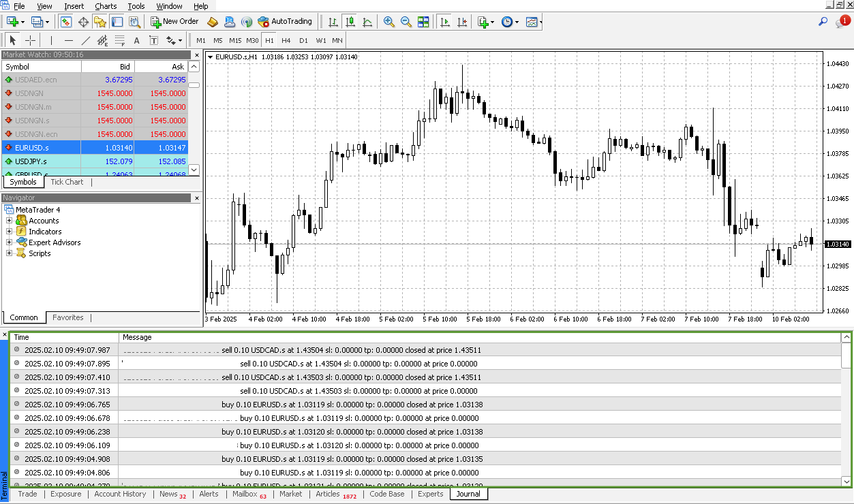Zoom in on the chart

pos(389,22)
